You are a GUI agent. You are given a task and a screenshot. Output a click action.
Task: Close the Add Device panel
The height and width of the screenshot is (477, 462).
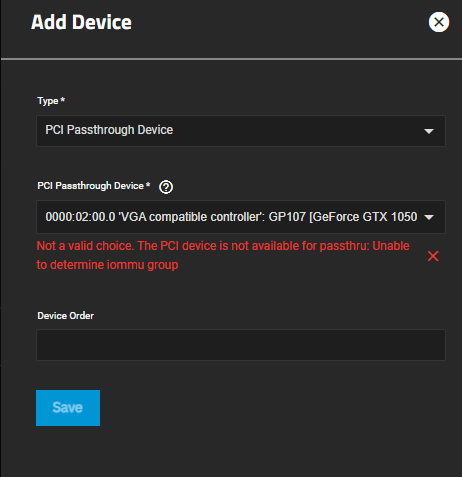click(439, 22)
